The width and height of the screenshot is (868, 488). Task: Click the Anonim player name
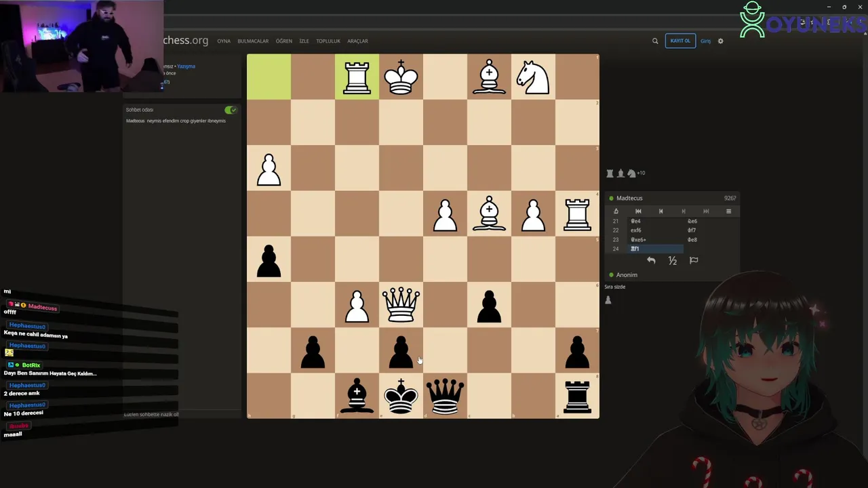627,274
